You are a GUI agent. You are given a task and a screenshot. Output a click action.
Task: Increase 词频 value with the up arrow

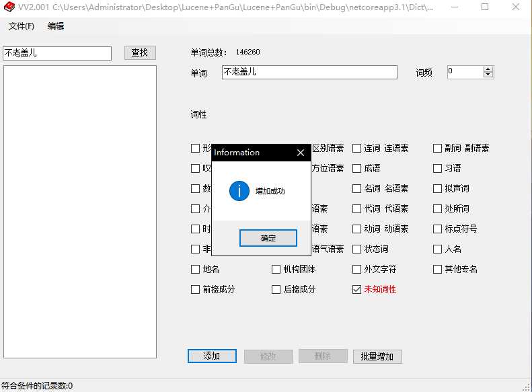488,69
